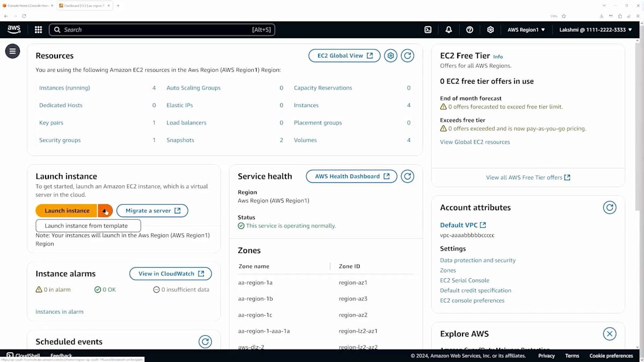Switch to the Console Home browser tab
Screen dimensions: 644x362
[27, 5]
